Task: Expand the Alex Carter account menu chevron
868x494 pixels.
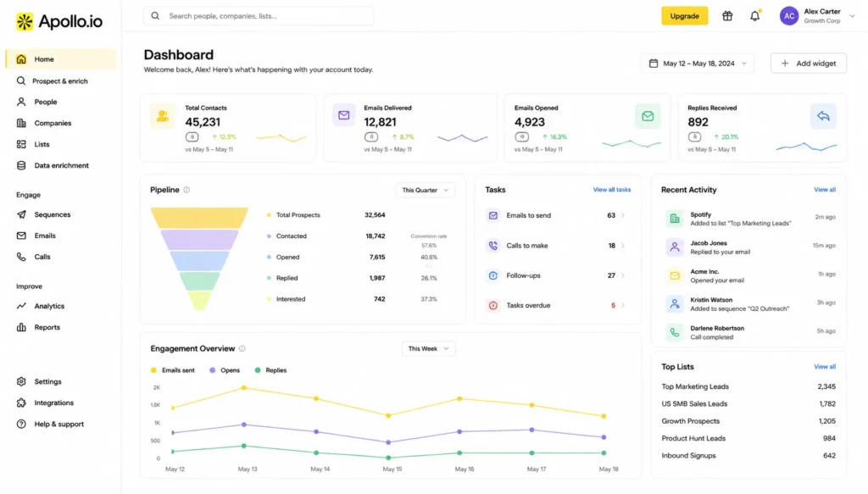Action: (852, 16)
